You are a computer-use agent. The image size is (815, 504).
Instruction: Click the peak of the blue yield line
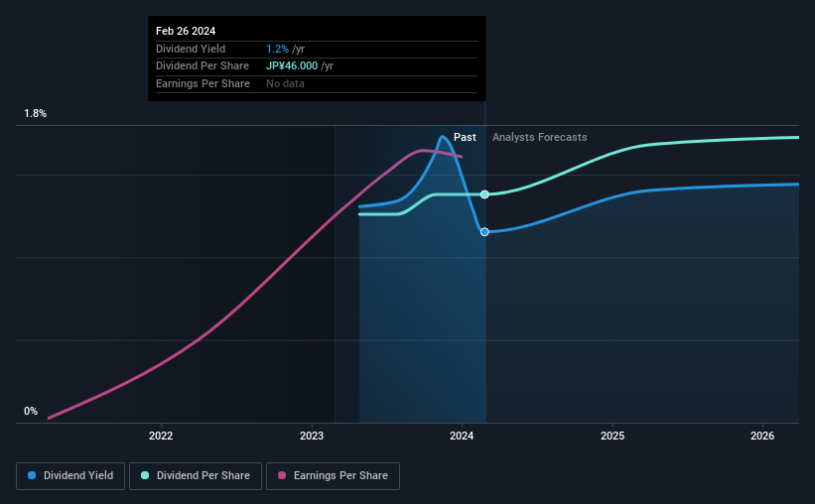pyautogui.click(x=443, y=137)
